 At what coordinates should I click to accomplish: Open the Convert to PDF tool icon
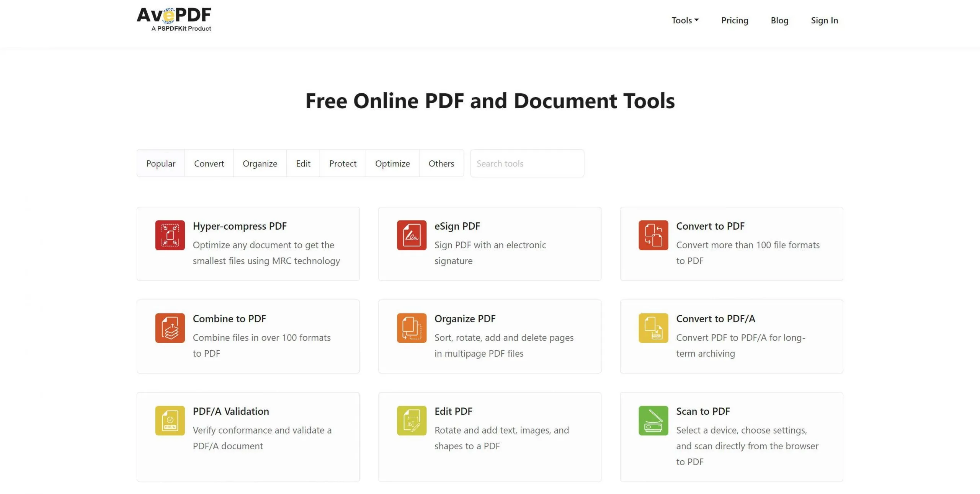pyautogui.click(x=653, y=235)
